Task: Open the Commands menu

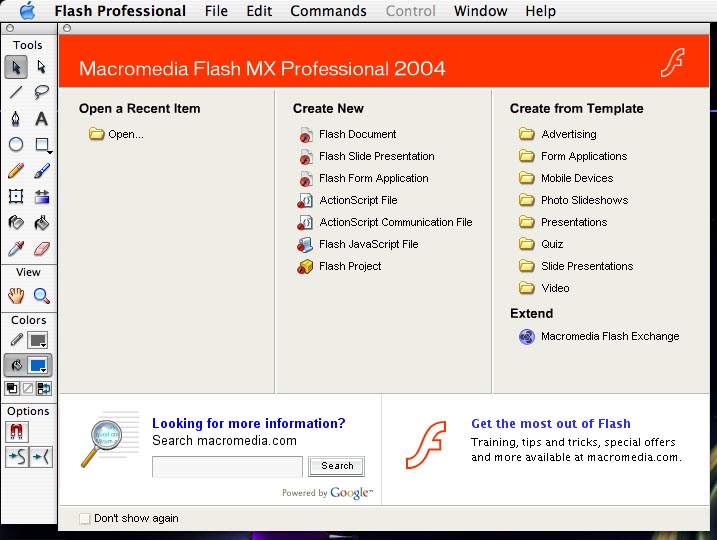Action: tap(328, 11)
